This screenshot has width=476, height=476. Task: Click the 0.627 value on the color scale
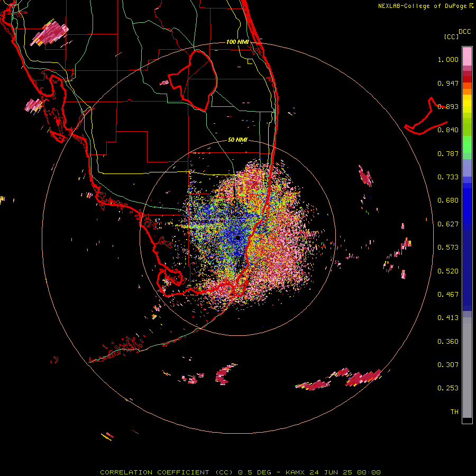coord(448,224)
